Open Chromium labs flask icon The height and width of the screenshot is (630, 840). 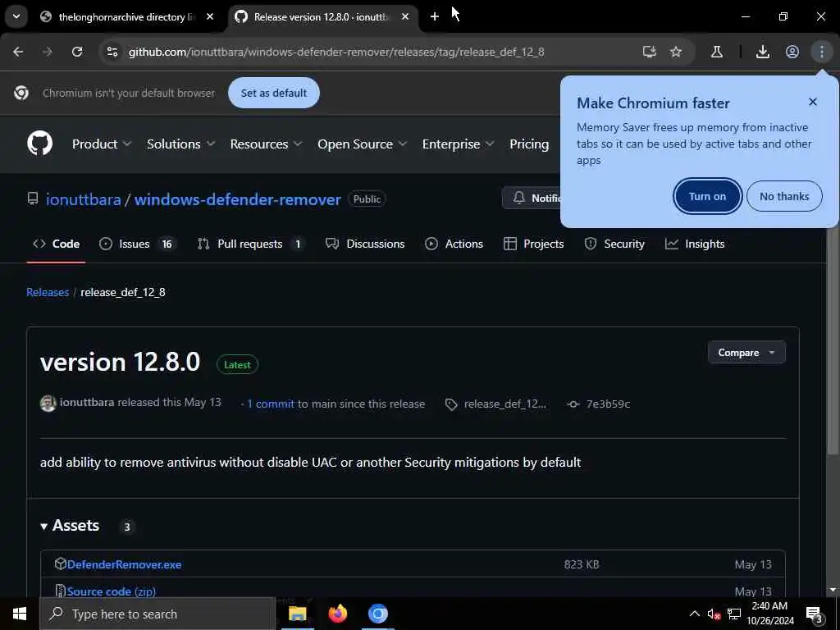(717, 52)
